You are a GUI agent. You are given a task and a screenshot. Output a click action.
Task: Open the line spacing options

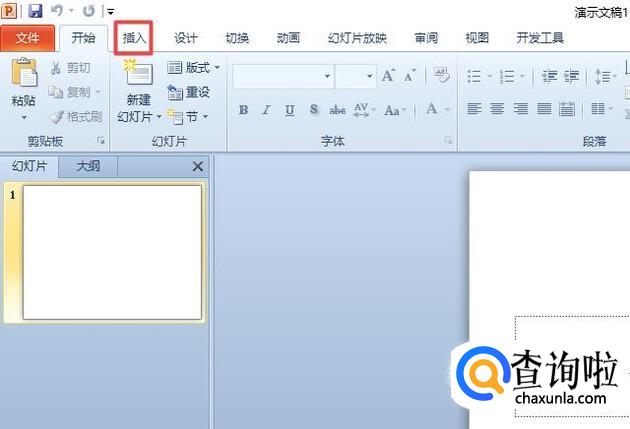point(605,76)
